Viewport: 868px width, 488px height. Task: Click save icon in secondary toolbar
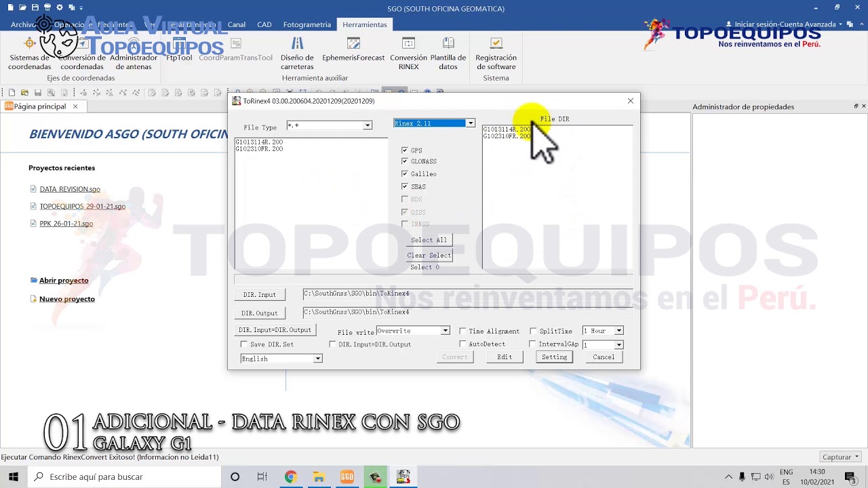[38, 93]
